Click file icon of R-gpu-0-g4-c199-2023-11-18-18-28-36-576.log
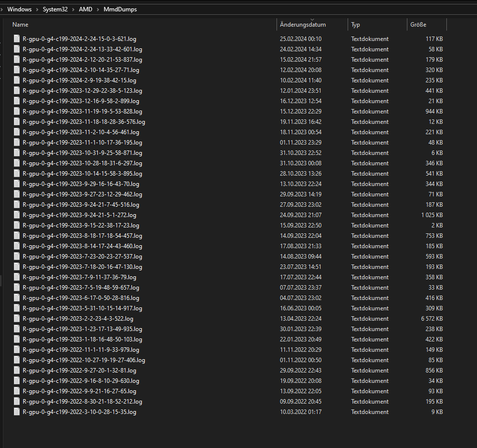The width and height of the screenshot is (477, 448). [x=17, y=121]
